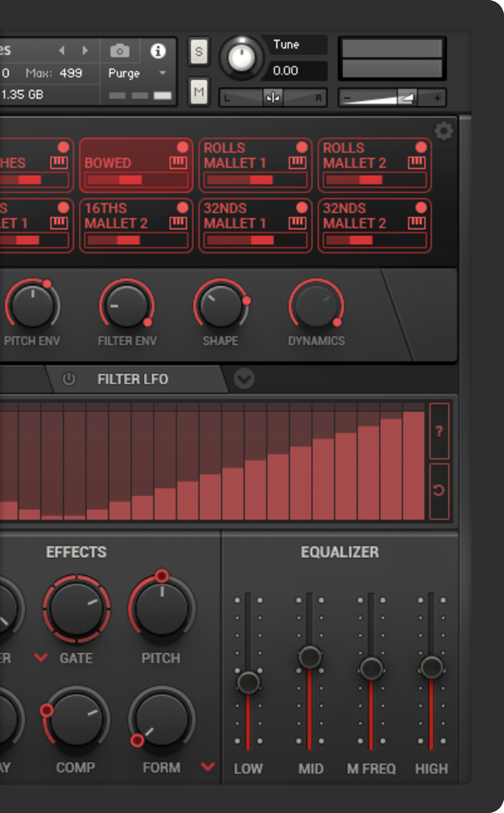Click keyboard icon on ROLLS MALLET 2
Screen dimensions: 504x813
click(417, 163)
